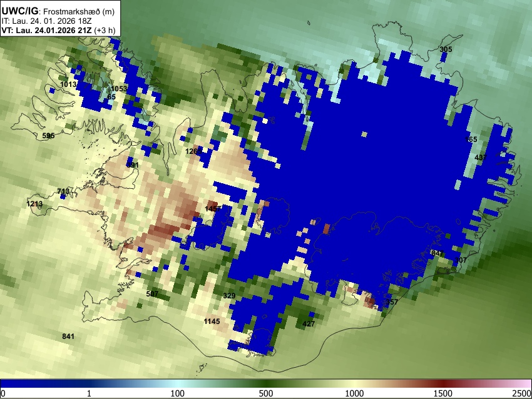Click the color scale label '1500'
532x399 pixels.
pyautogui.click(x=443, y=393)
